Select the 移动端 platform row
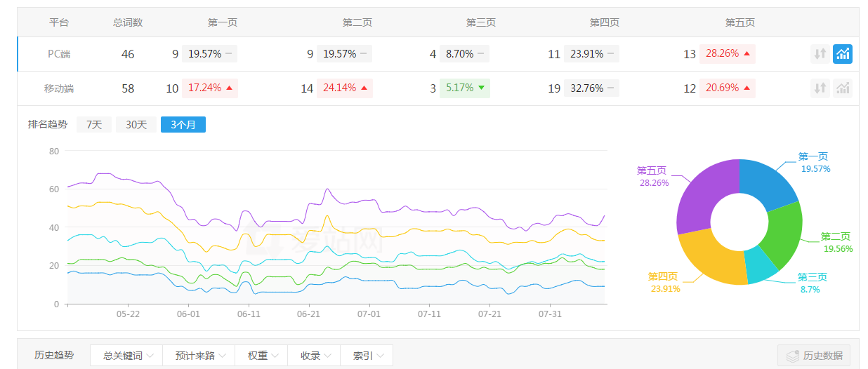The width and height of the screenshot is (868, 369). pyautogui.click(x=438, y=88)
